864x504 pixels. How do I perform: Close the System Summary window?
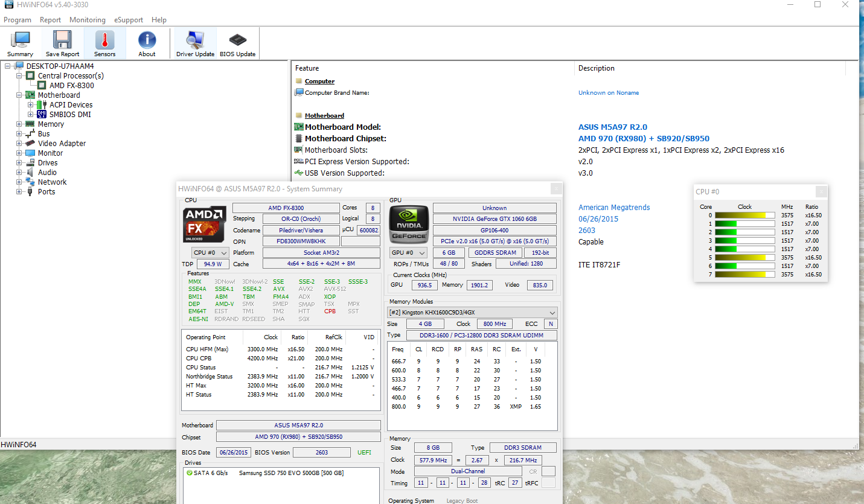(557, 189)
